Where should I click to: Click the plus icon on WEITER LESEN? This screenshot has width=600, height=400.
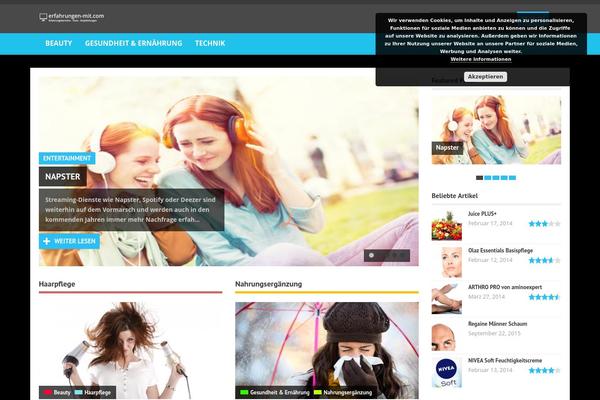point(47,241)
